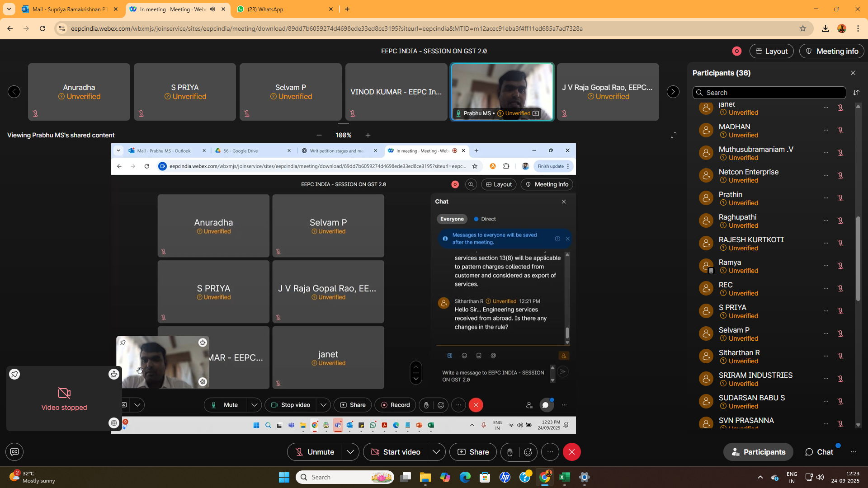Unmute the microphone

click(314, 452)
